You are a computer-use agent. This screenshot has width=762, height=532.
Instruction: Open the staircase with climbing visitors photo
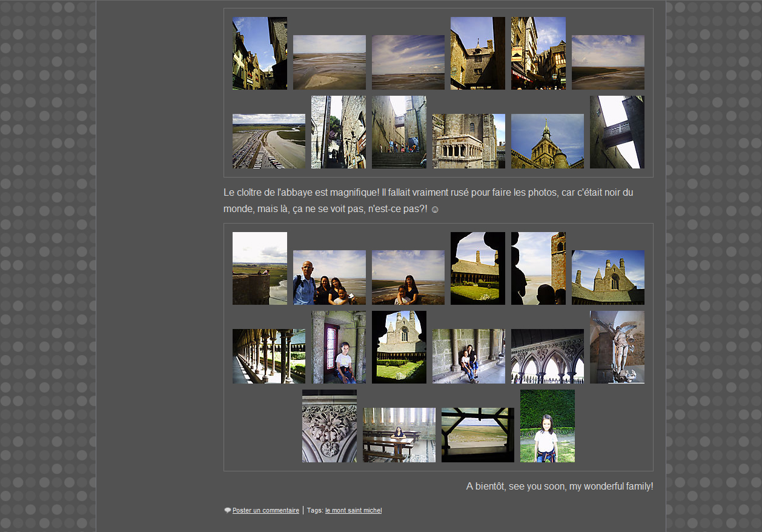399,132
